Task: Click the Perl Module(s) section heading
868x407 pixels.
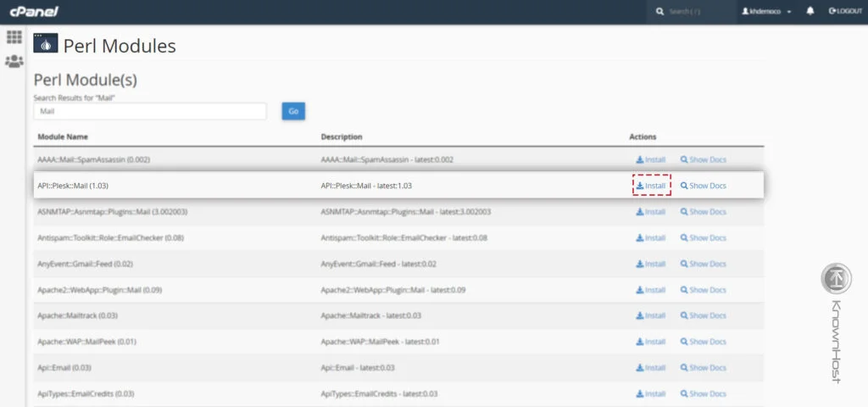Action: pos(86,81)
